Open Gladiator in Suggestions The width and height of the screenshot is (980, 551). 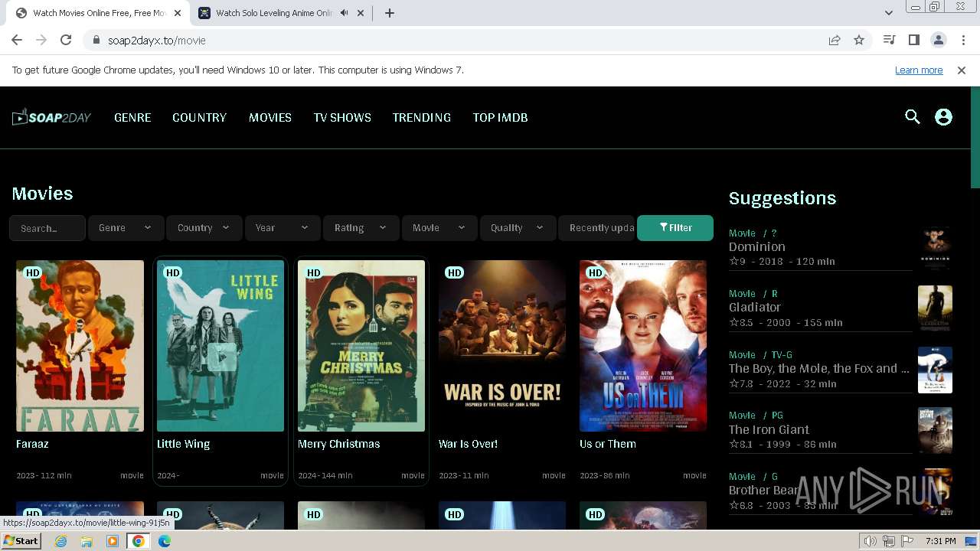tap(754, 307)
